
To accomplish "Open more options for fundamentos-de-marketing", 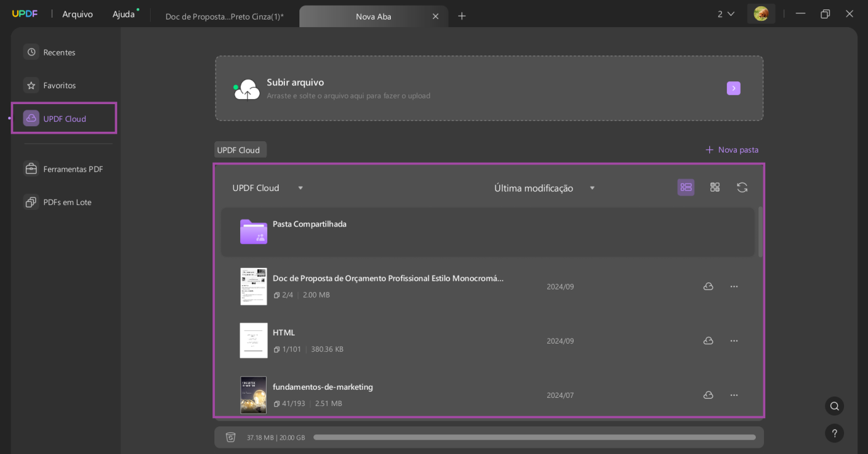I will [x=734, y=395].
